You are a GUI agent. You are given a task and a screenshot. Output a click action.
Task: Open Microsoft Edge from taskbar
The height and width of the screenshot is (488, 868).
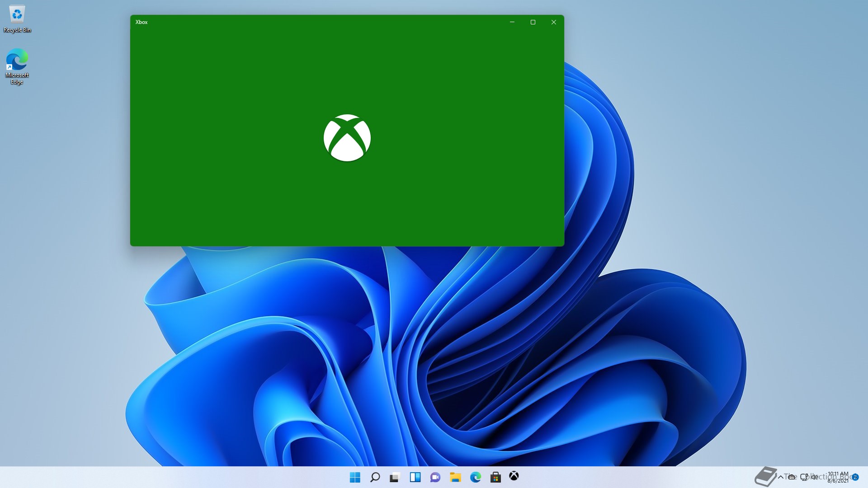click(x=475, y=477)
